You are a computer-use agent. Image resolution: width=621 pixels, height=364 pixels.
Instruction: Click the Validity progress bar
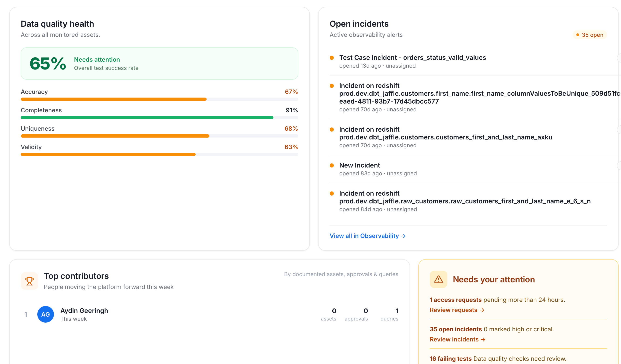tap(159, 155)
